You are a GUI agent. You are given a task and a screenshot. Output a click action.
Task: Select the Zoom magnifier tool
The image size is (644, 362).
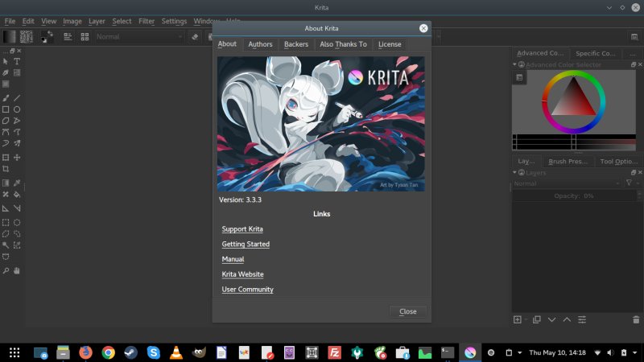(6, 271)
